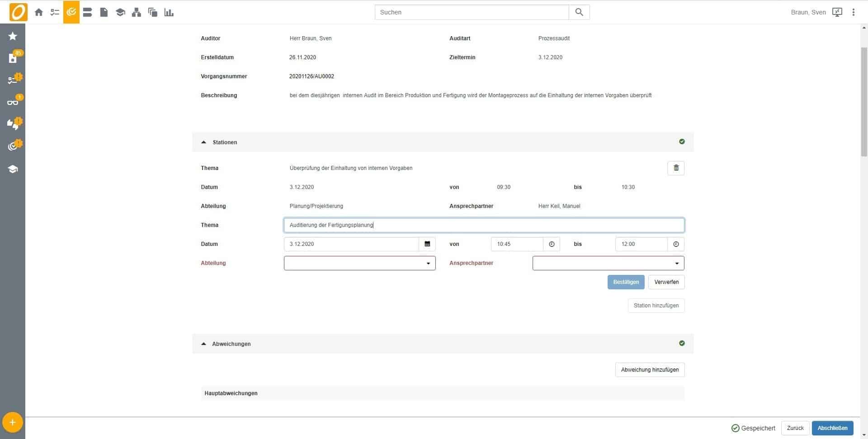868x439 pixels.
Task: Open the organization chart icon in toolbar
Action: point(137,12)
